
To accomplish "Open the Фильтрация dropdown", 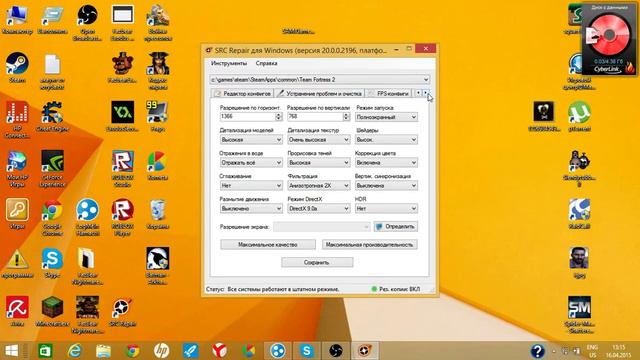I will (319, 186).
